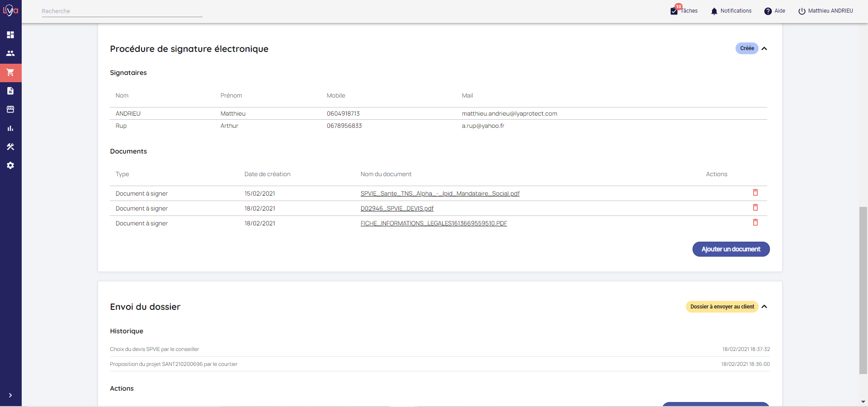Viewport: 868px width, 407px height.
Task: Delete the SPVIE_Sante_TNS_Alpha document
Action: 755,193
